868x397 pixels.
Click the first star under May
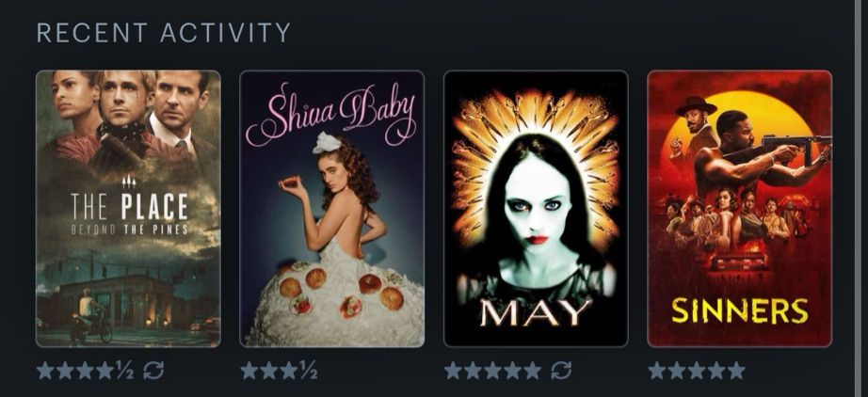point(453,371)
